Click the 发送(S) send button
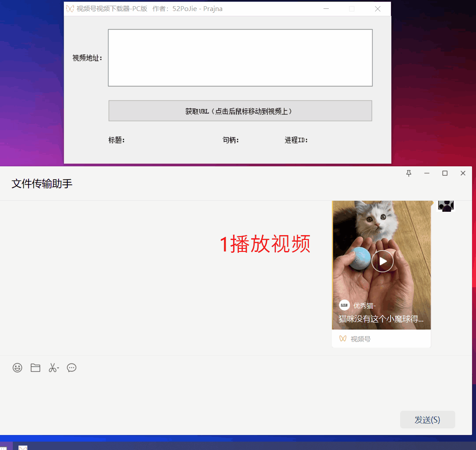 (428, 420)
